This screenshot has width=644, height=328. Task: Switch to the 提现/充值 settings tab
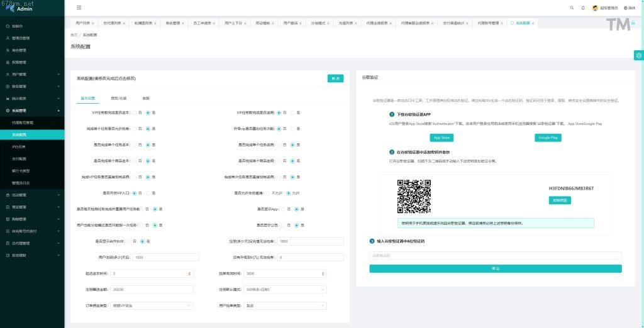pyautogui.click(x=118, y=98)
